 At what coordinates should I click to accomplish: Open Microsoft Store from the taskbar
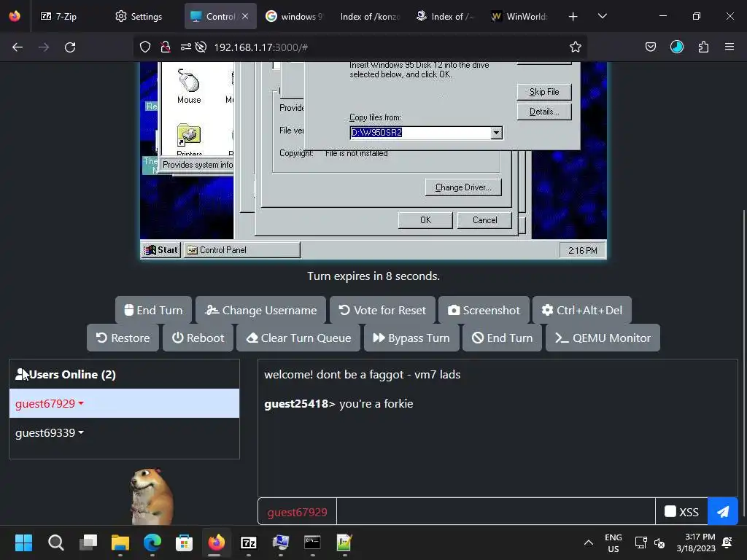pos(184,542)
